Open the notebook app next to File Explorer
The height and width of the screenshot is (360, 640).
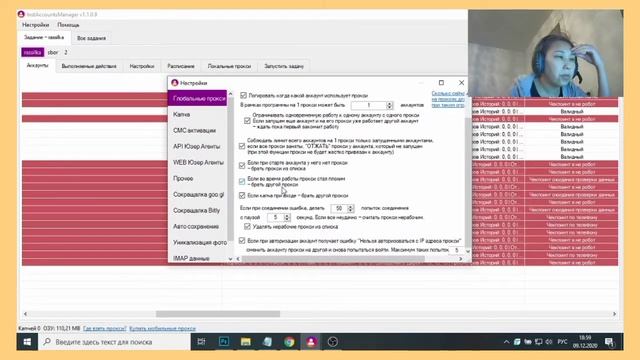click(x=267, y=342)
